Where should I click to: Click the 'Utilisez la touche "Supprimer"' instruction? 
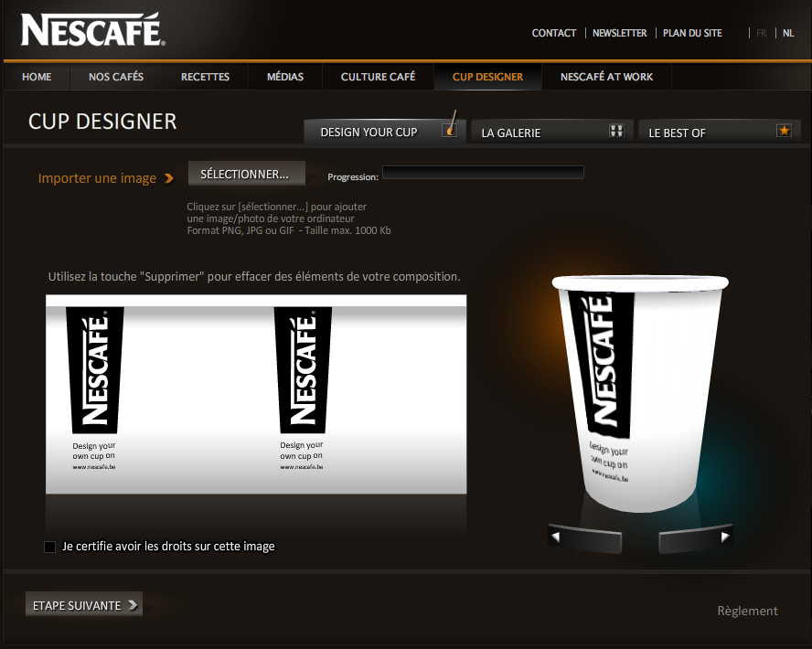click(x=254, y=277)
